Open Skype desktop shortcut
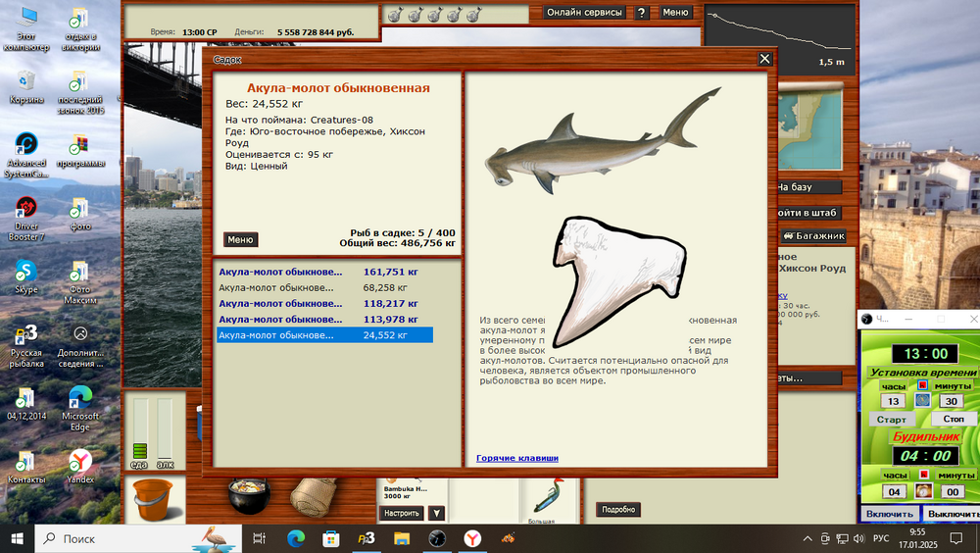Screen dimensions: 980x553 coord(25,276)
